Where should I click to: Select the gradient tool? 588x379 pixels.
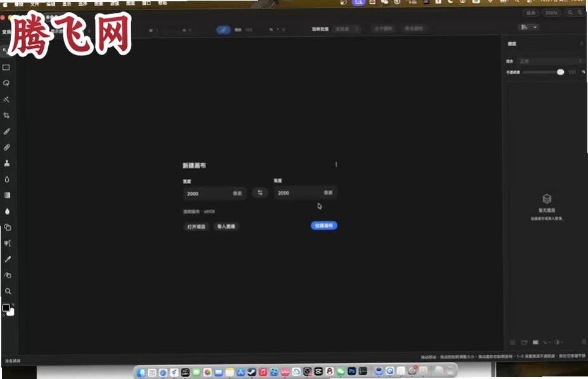pos(7,195)
